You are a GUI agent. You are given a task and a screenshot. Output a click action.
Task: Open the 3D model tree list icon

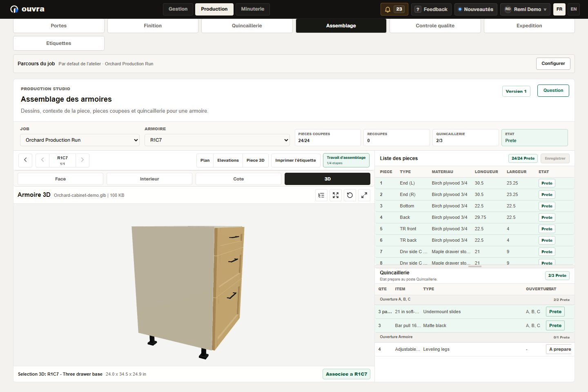point(321,195)
